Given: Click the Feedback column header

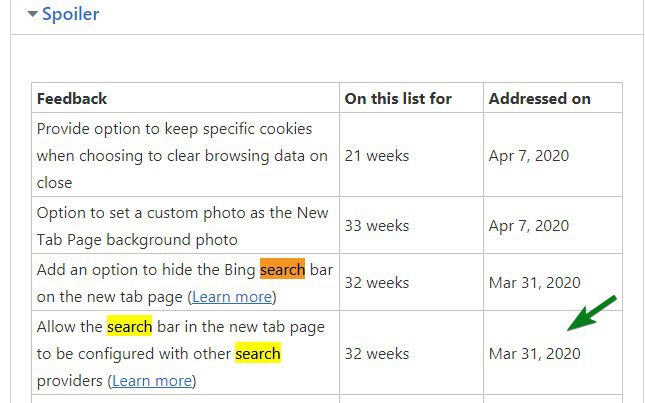Looking at the screenshot, I should [x=72, y=99].
